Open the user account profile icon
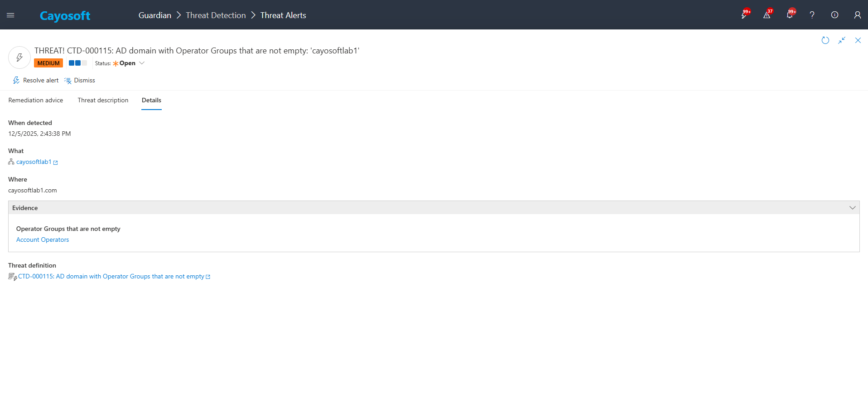 857,15
